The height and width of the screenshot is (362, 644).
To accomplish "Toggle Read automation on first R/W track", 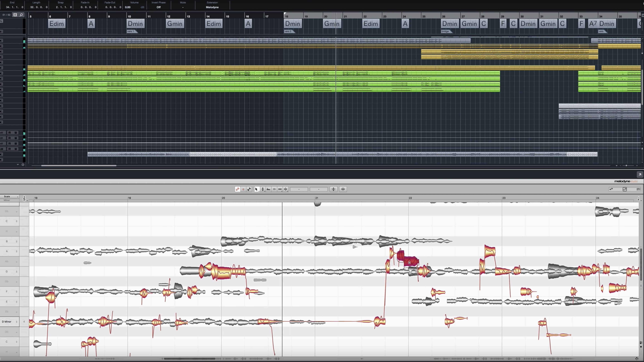I will [x=9, y=133].
